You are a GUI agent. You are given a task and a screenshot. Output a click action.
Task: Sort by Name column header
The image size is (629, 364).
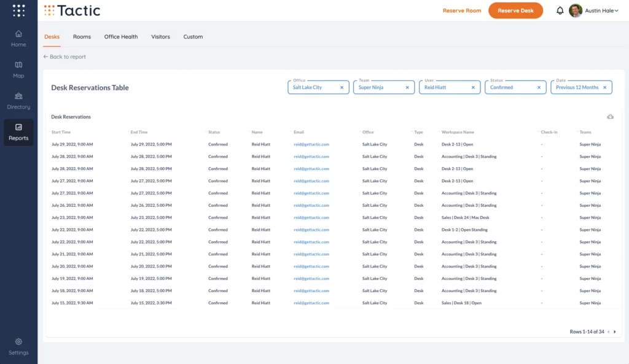point(257,132)
